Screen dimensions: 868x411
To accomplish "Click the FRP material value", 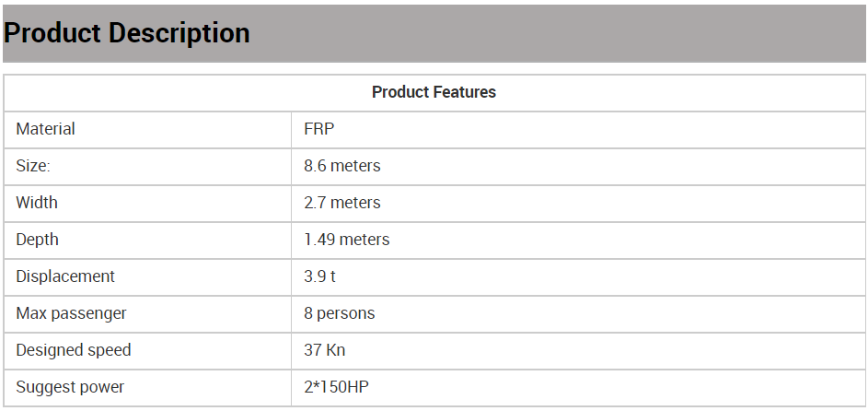I will (319, 129).
